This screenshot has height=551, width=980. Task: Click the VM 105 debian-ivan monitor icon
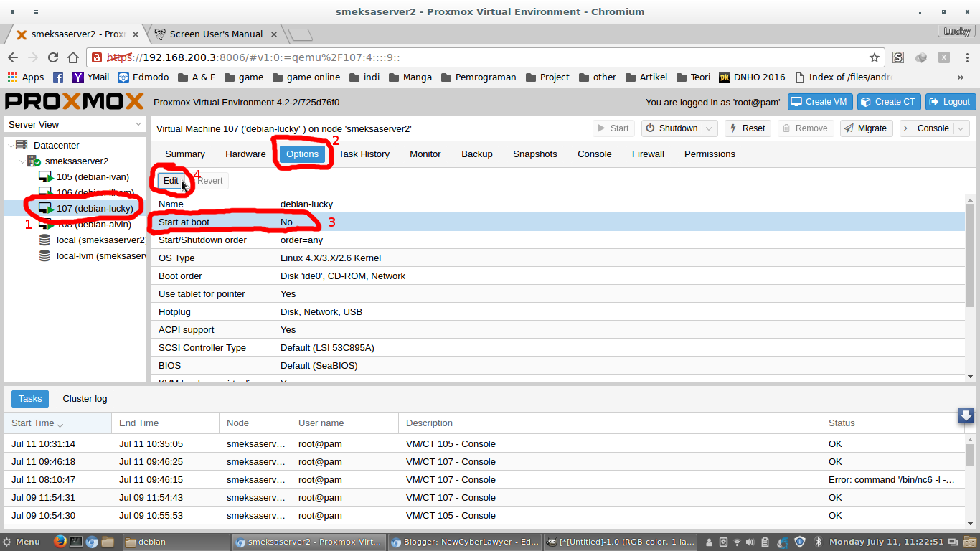[x=46, y=177]
